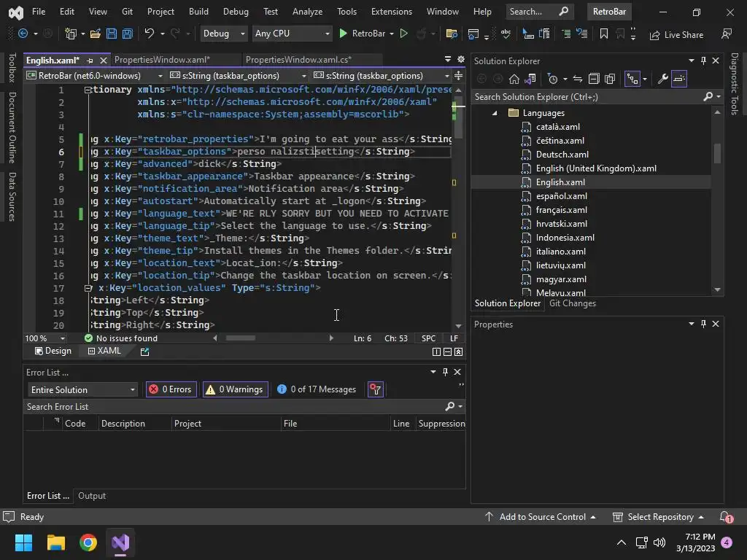
Task: Switch to the PropertiesWindow.xaml.cs* tab
Action: 298,60
